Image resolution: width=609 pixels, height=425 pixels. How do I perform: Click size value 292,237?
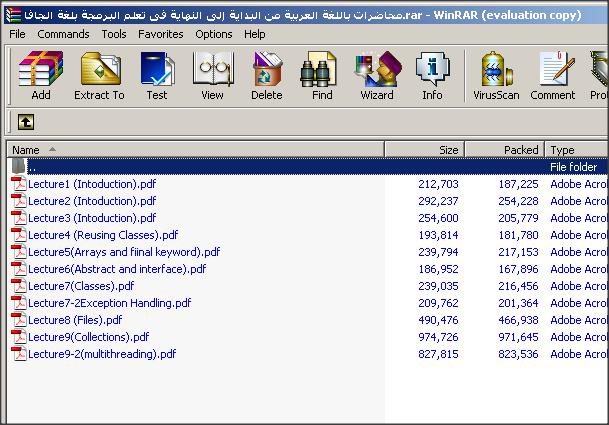click(x=438, y=201)
